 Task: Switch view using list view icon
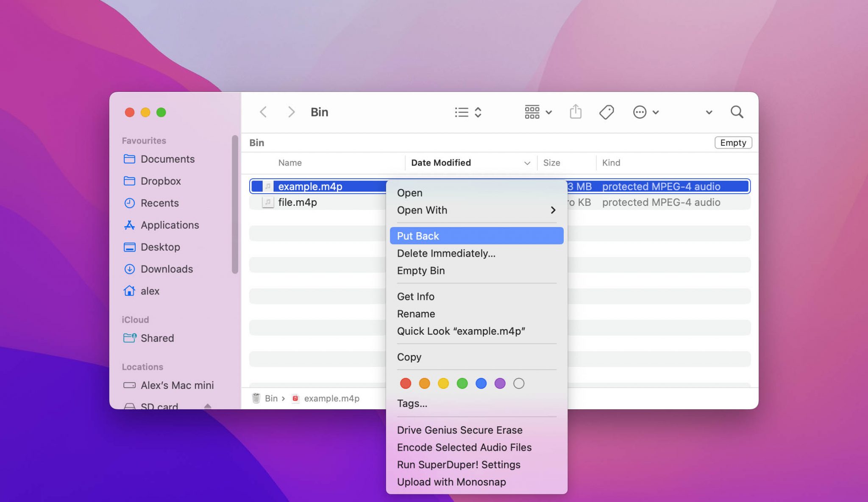coord(462,112)
